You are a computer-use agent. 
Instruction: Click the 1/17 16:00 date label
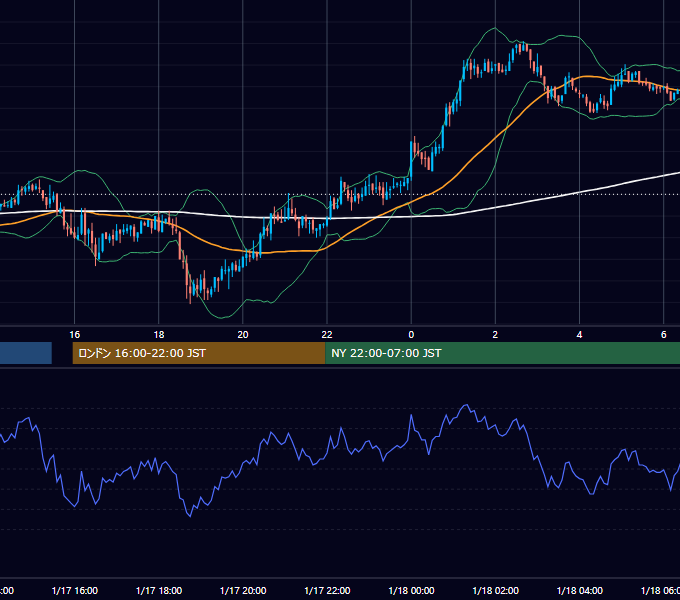(x=75, y=590)
